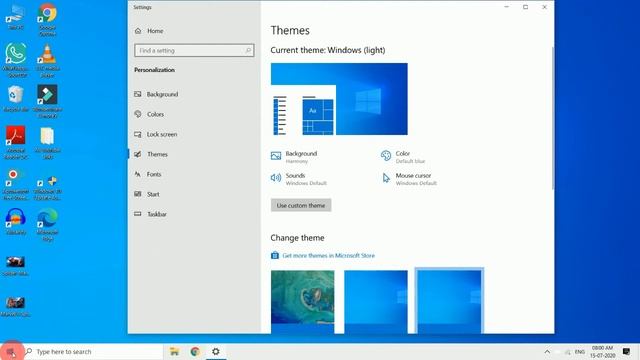Open the folder icon on desktop
Viewport: 640px width, 360px height.
tap(47, 142)
